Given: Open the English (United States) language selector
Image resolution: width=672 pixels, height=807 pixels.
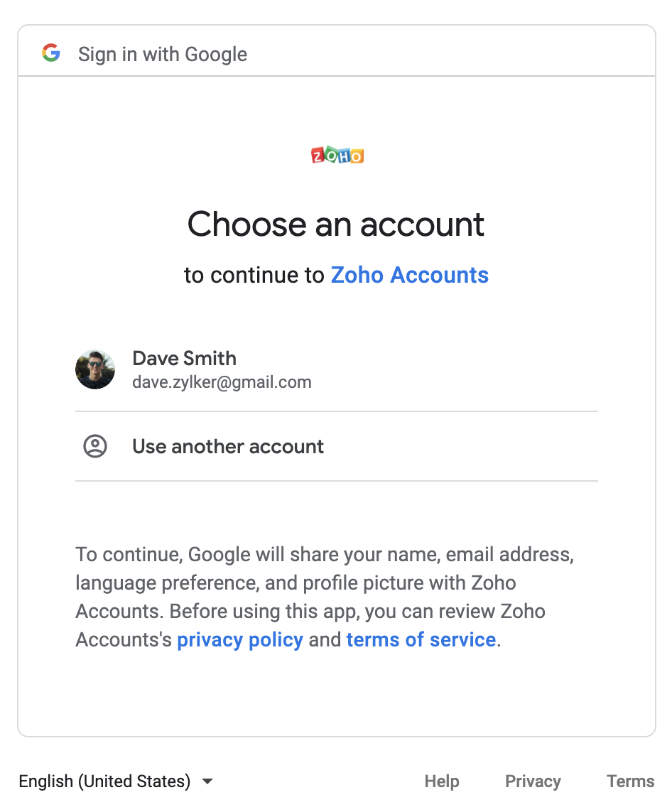Looking at the screenshot, I should (x=105, y=781).
